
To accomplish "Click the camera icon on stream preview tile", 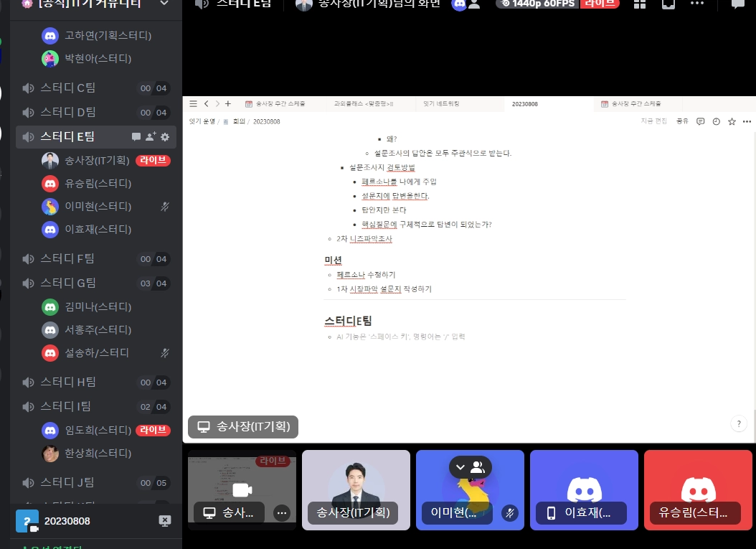I will tap(242, 491).
